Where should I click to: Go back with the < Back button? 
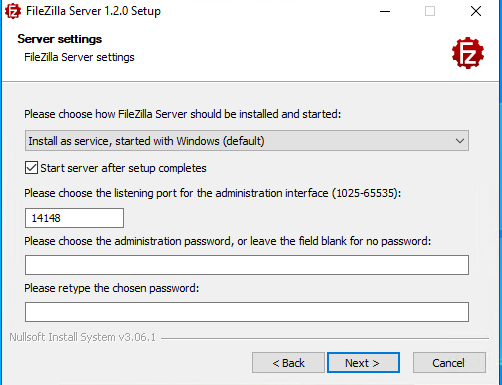[288, 363]
